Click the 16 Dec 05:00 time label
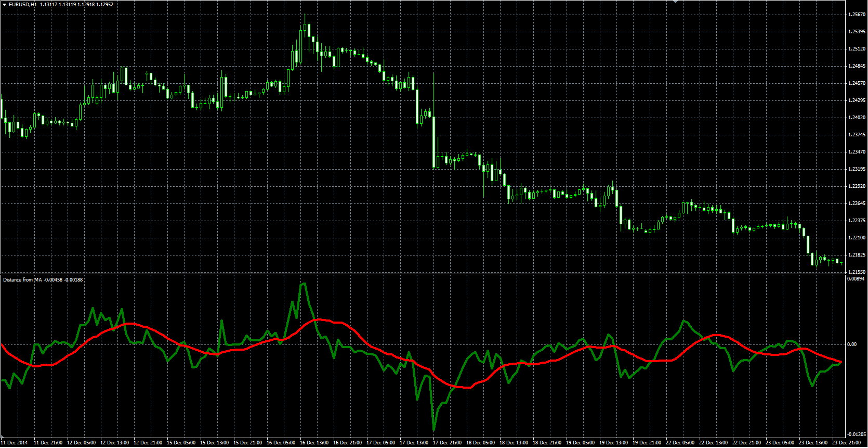The height and width of the screenshot is (448, 868). (x=281, y=443)
